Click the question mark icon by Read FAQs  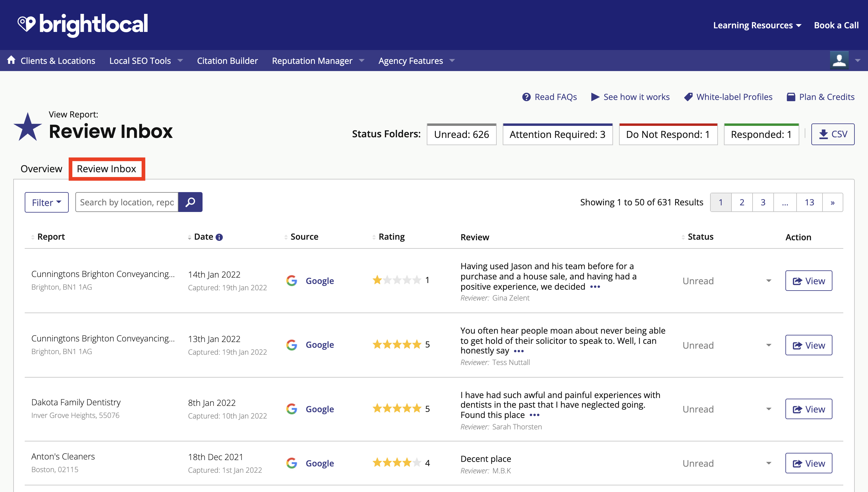[x=526, y=97]
